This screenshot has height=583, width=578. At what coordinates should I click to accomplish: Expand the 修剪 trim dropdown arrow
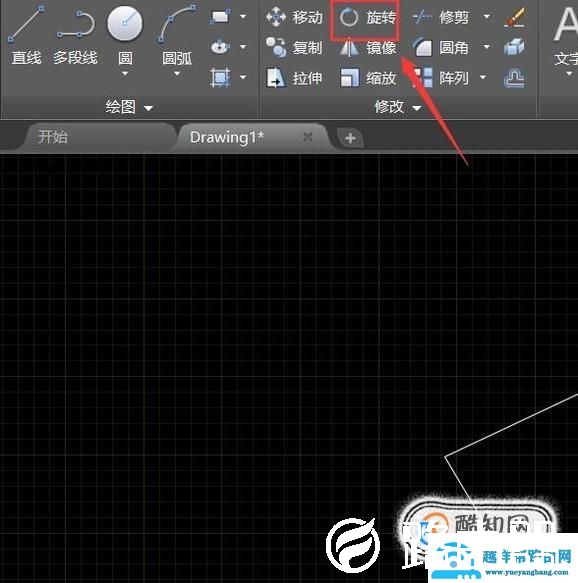486,17
